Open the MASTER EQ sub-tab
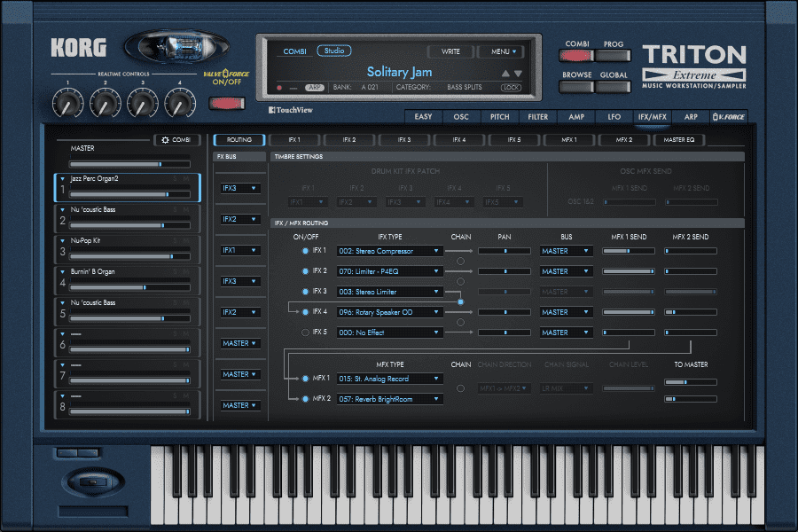This screenshot has height=532, width=798. tap(679, 140)
